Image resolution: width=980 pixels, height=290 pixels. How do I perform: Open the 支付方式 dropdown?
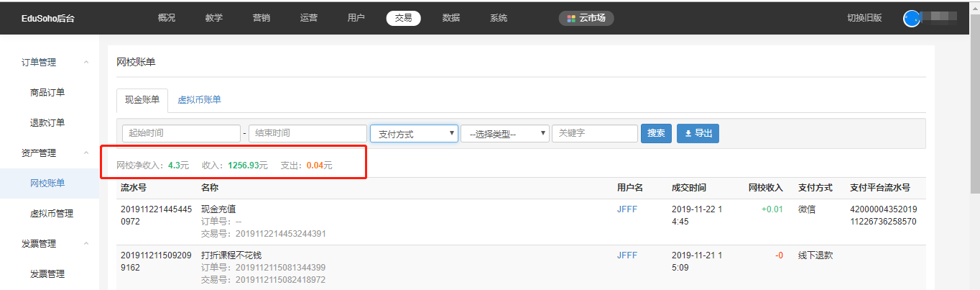(x=414, y=134)
